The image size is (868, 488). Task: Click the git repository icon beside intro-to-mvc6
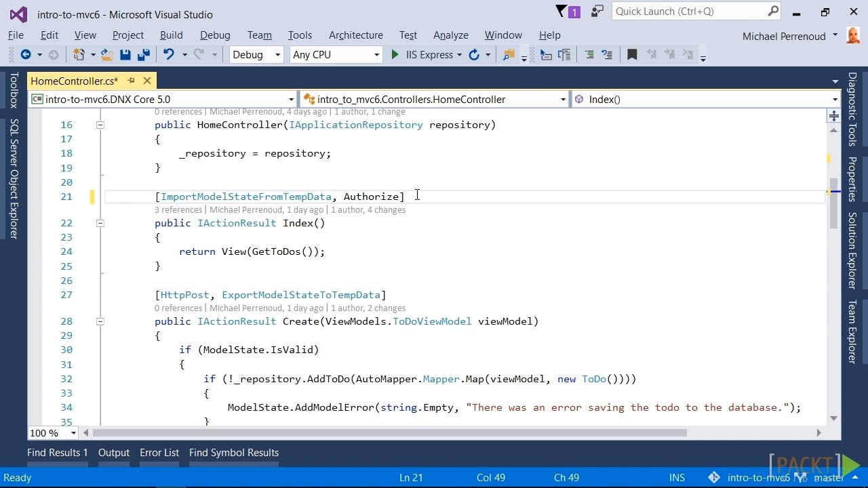[x=714, y=478]
